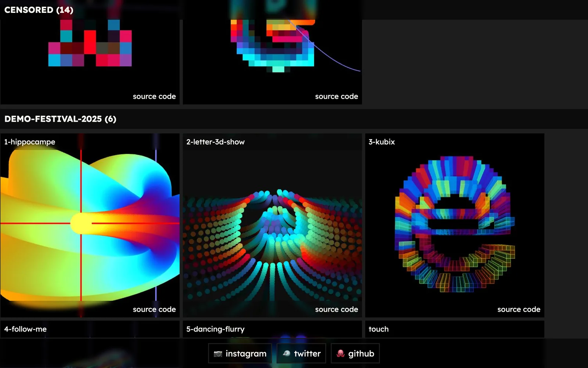Open the instagram link in the footer
Viewport: 588px width, 368px height.
240,353
